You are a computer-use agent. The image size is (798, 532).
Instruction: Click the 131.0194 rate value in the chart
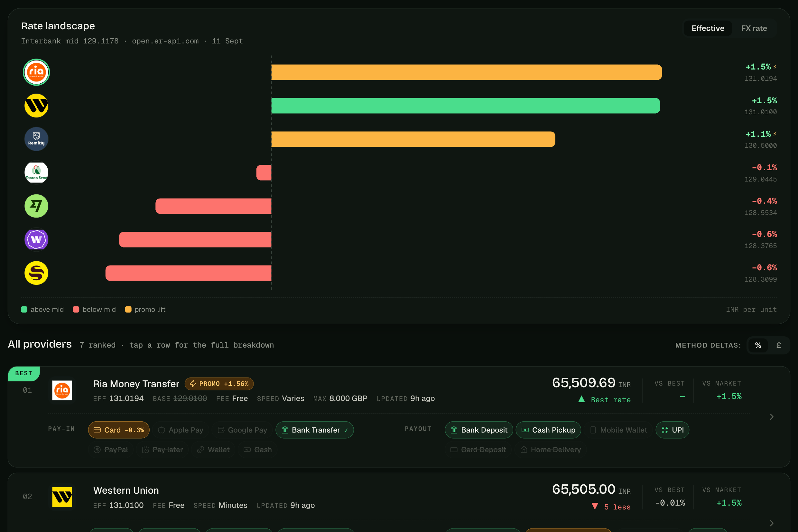(760, 79)
